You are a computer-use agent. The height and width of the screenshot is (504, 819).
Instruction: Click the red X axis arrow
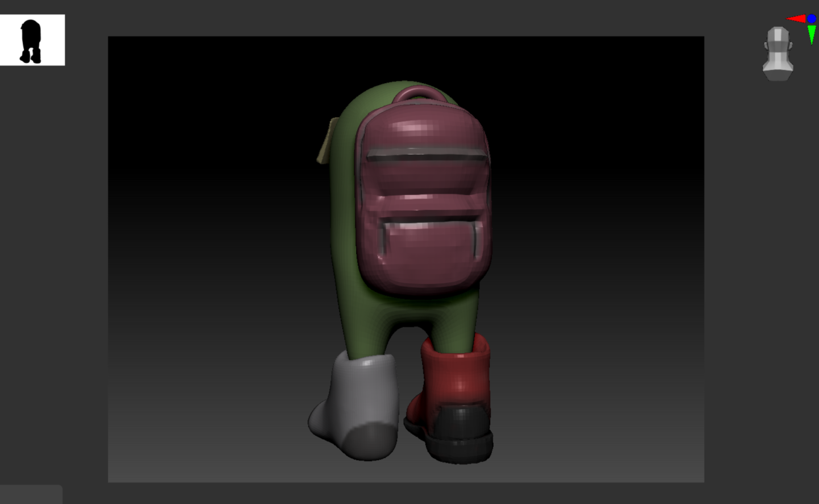pos(796,19)
